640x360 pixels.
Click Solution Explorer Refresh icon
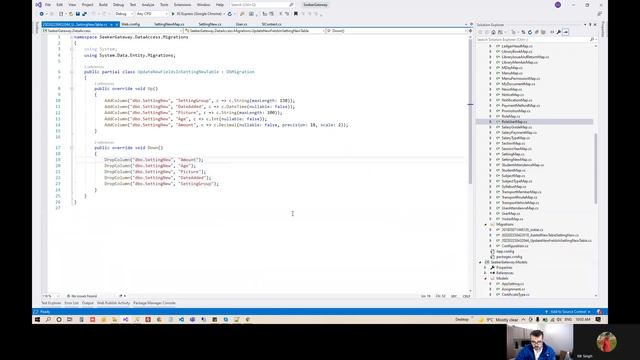530,32
